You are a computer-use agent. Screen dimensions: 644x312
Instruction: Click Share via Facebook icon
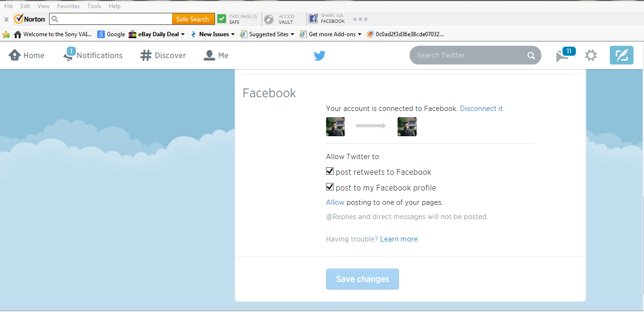[x=313, y=19]
